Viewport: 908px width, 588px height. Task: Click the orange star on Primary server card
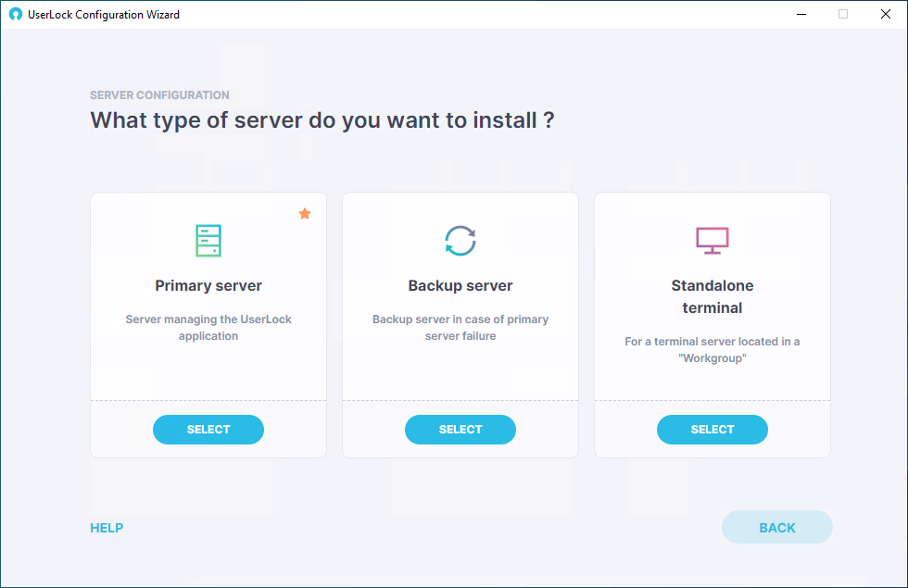coord(305,214)
